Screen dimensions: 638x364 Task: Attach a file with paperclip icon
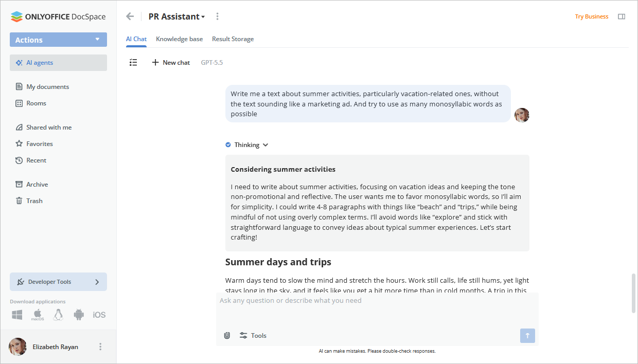[x=227, y=336]
